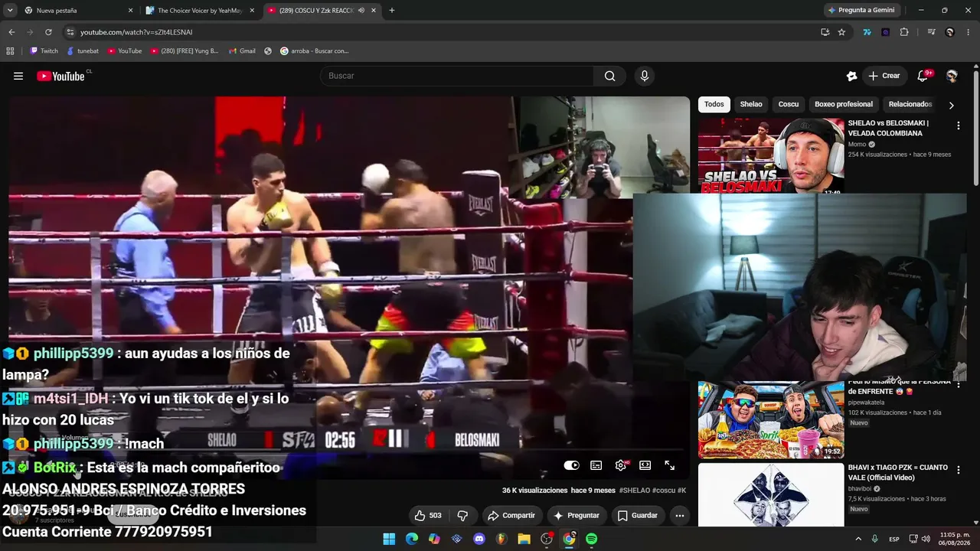The image size is (980, 551).
Task: Show hidden system tray icons
Action: [x=857, y=539]
